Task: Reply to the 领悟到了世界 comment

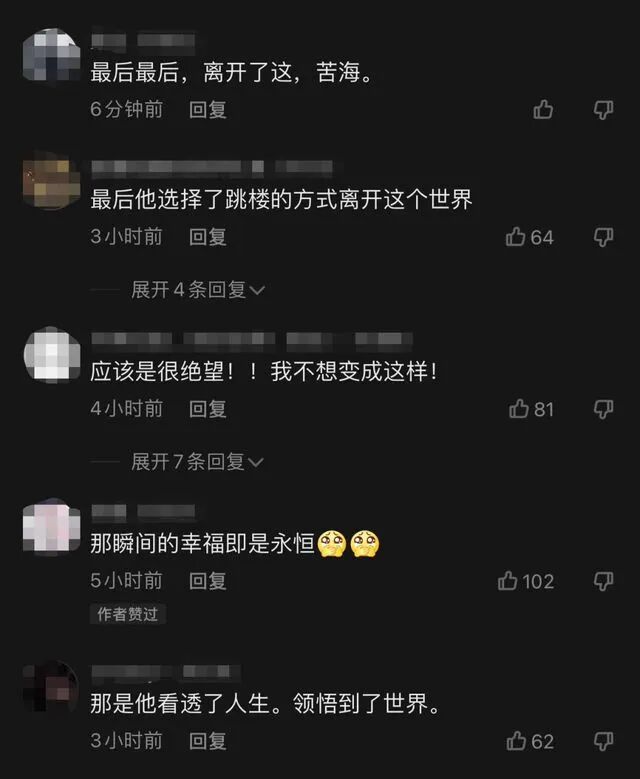Action: [x=208, y=741]
